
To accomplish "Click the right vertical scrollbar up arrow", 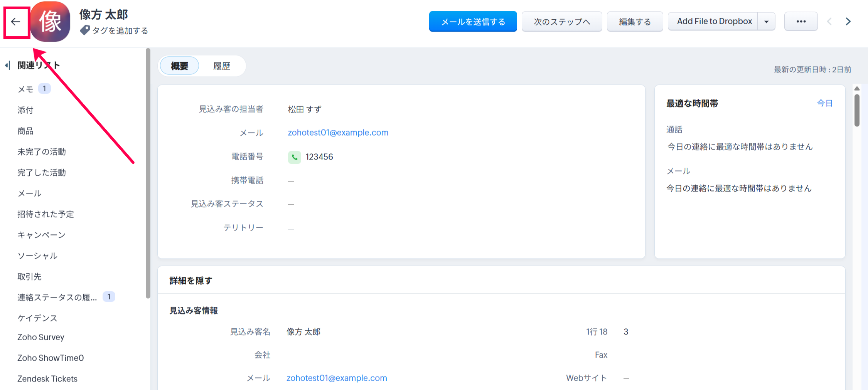I will click(857, 89).
